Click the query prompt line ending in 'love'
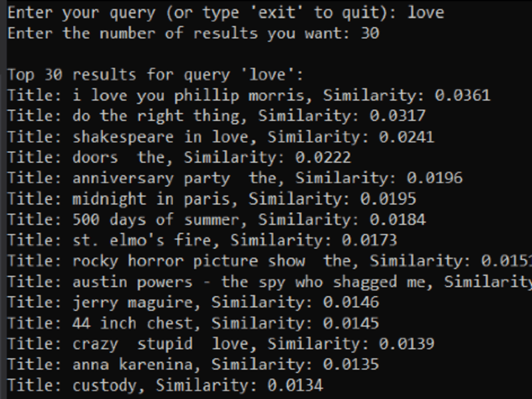Image resolution: width=532 pixels, height=399 pixels. [225, 13]
